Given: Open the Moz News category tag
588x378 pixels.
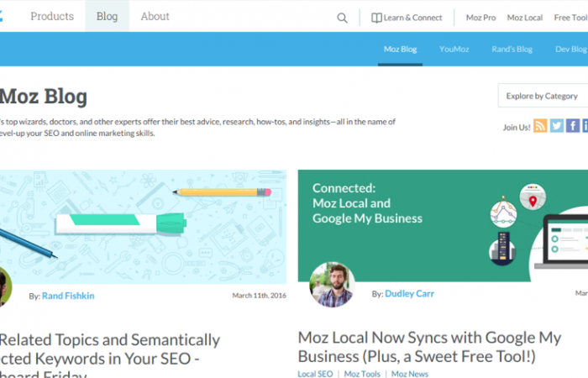Looking at the screenshot, I should click(410, 374).
